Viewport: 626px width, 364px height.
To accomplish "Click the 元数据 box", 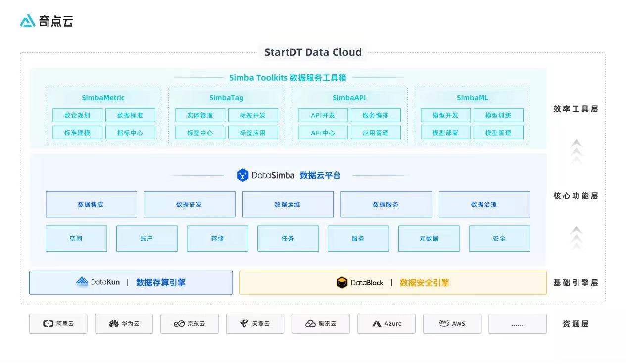I will click(x=429, y=238).
